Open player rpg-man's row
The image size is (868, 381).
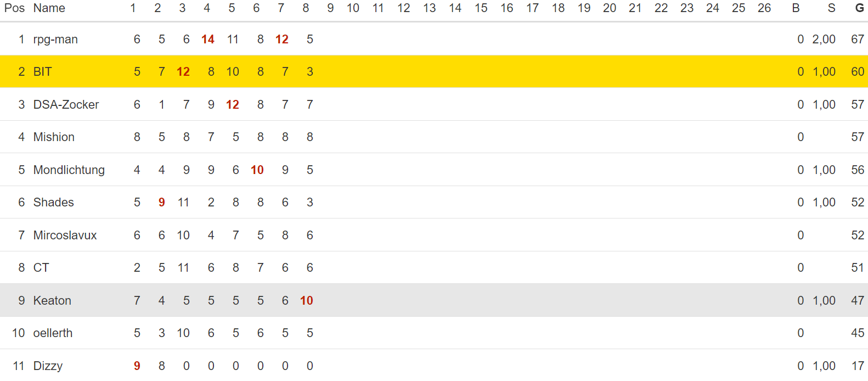pos(434,39)
